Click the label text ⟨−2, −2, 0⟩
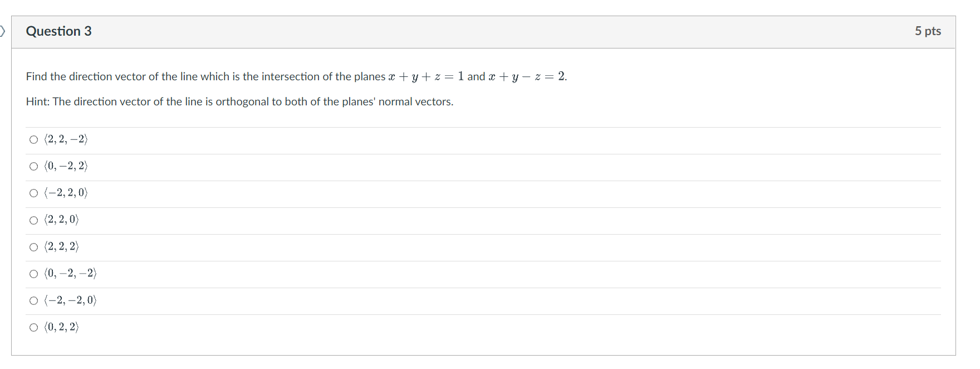The image size is (980, 369). [70, 300]
